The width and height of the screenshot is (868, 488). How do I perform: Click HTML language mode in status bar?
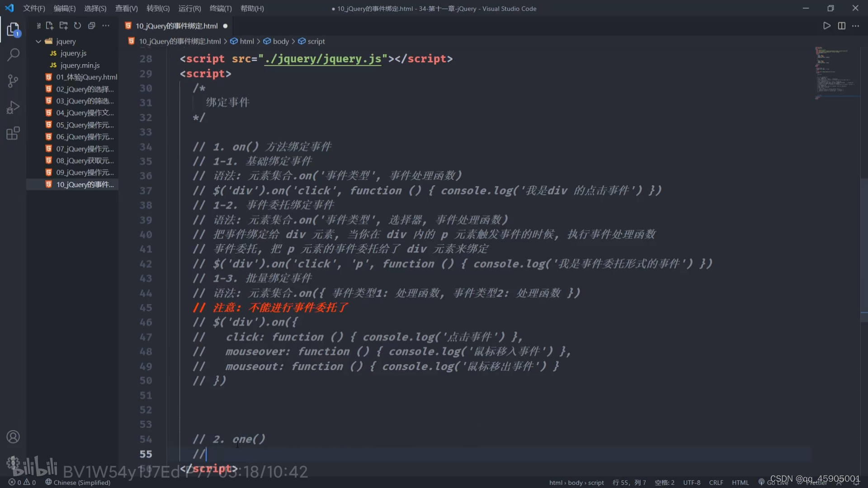click(x=740, y=483)
